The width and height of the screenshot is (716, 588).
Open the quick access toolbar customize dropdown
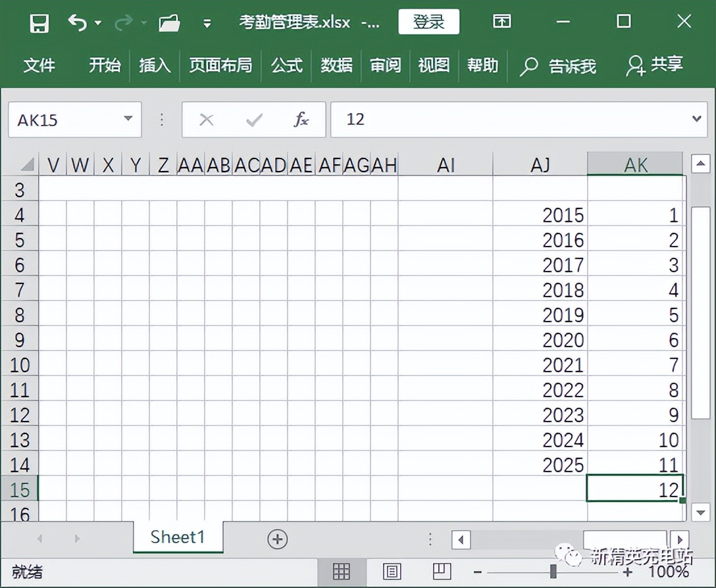207,22
